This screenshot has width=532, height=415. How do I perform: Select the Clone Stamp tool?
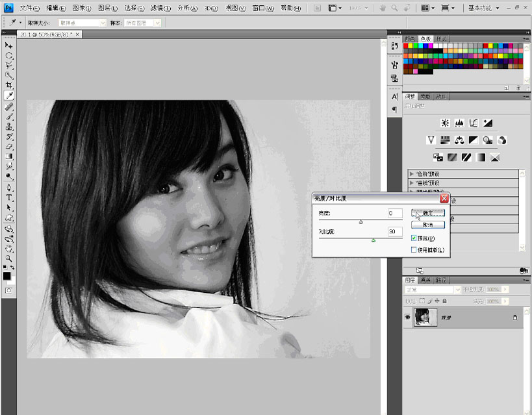coord(9,127)
